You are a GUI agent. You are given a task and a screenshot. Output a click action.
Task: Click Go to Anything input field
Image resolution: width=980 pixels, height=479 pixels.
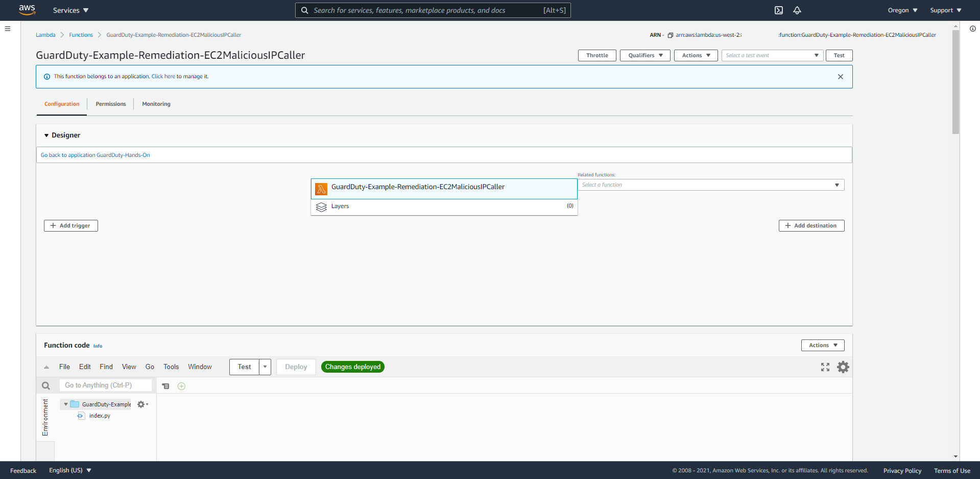coord(106,385)
